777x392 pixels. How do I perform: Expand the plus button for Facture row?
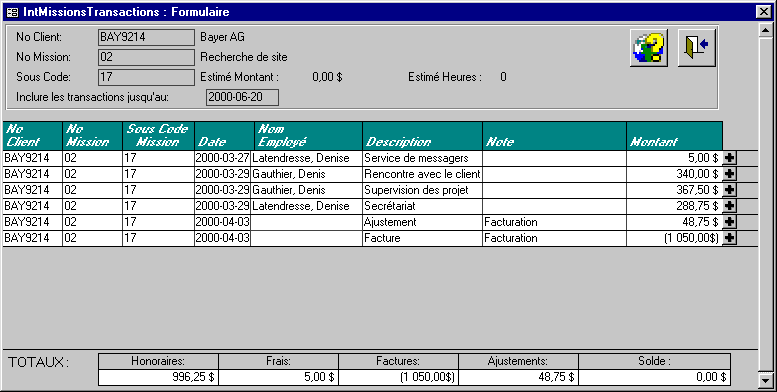click(729, 237)
